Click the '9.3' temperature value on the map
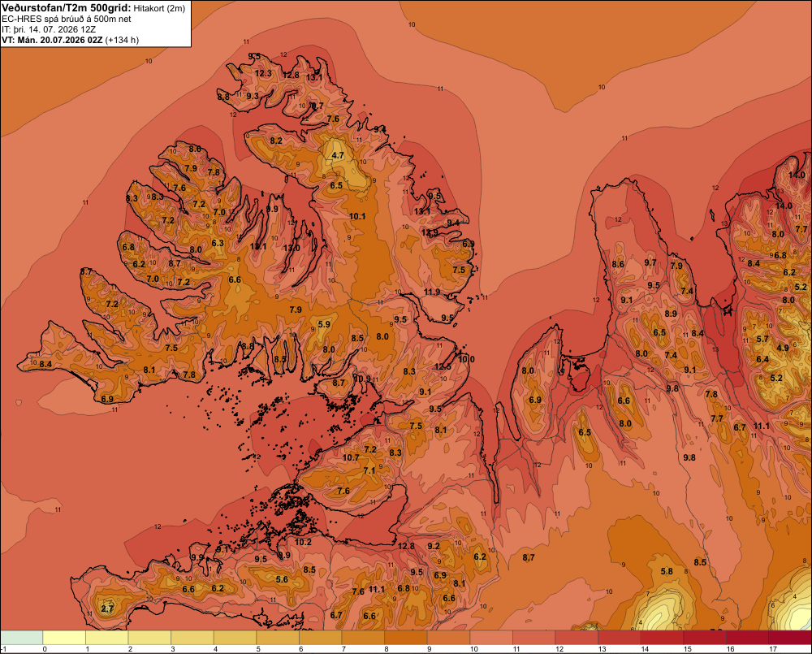This screenshot has width=812, height=654. click(253, 96)
